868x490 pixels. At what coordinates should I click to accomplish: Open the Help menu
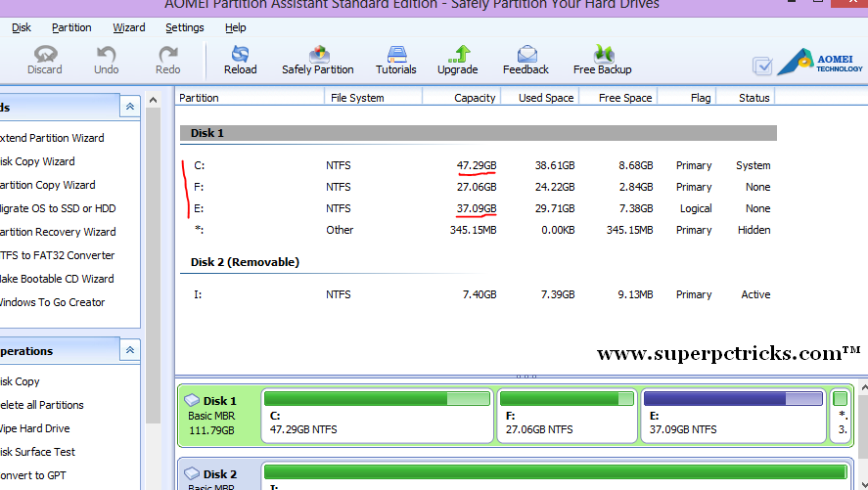click(235, 27)
